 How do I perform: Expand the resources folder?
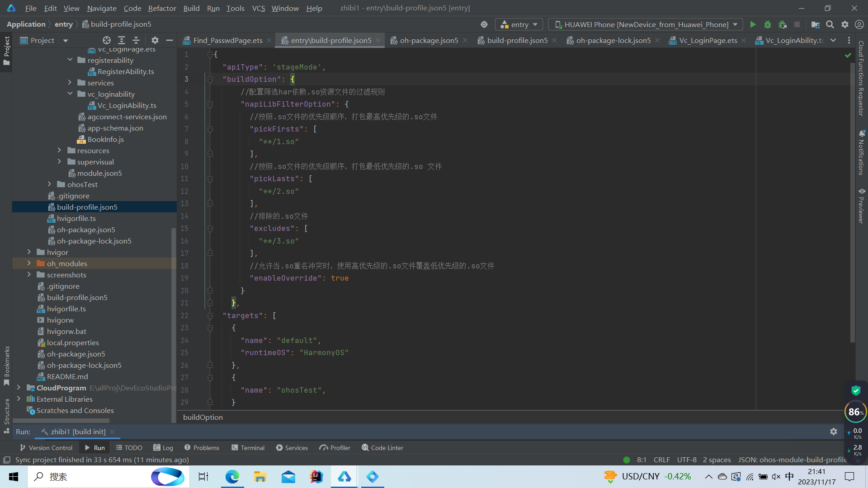point(60,150)
